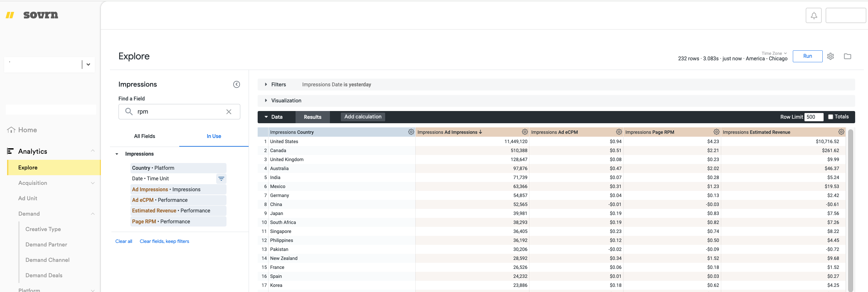Collapse the Impressions field picker panel

point(236,84)
